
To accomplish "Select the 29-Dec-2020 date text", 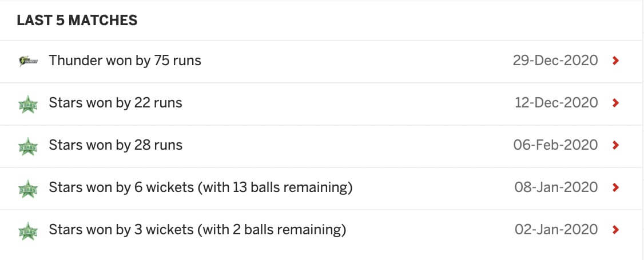I will [x=555, y=61].
